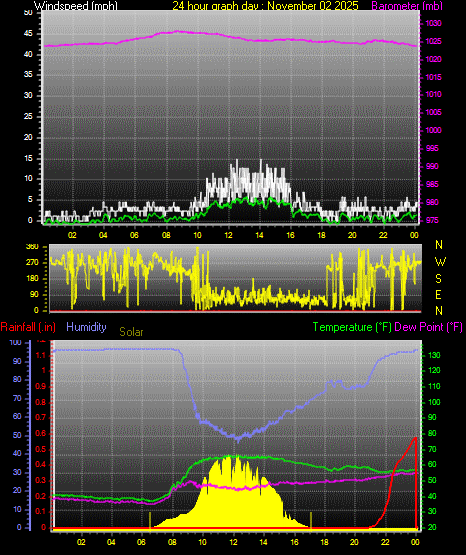Click the 985 value on the barometer axis
Image resolution: width=466 pixels, height=555 pixels.
pyautogui.click(x=432, y=184)
